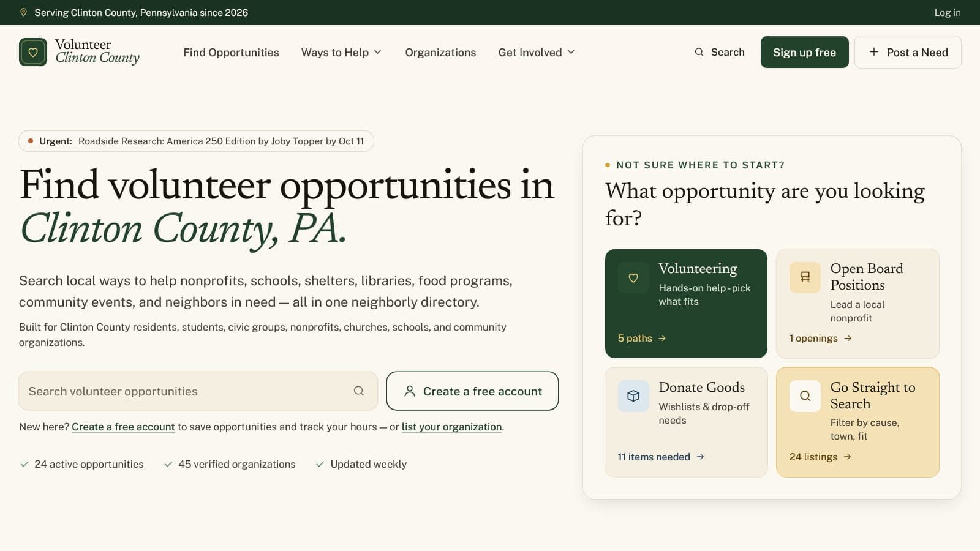This screenshot has height=551, width=980.
Task: Click the box icon on Donate Goods card
Action: point(633,396)
